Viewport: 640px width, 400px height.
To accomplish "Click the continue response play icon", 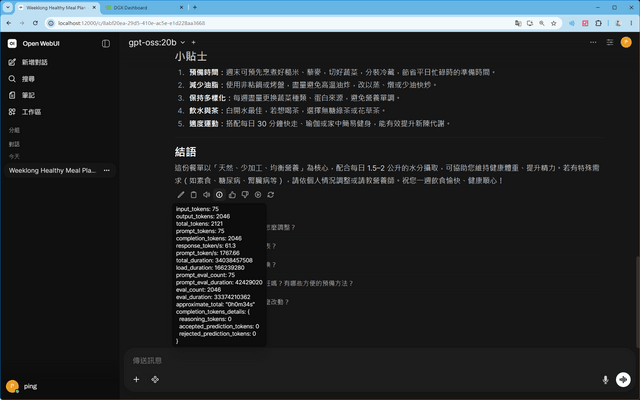I will [258, 195].
